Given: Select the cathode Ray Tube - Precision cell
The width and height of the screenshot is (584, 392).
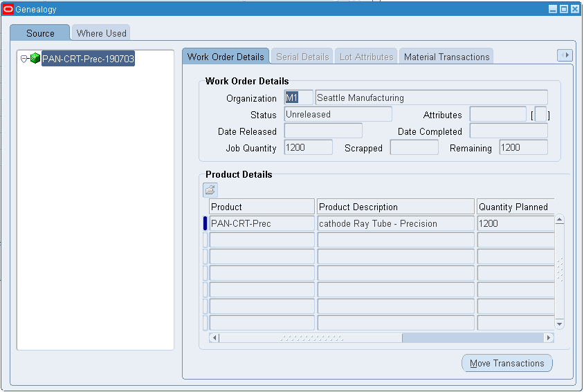Looking at the screenshot, I should (x=396, y=223).
